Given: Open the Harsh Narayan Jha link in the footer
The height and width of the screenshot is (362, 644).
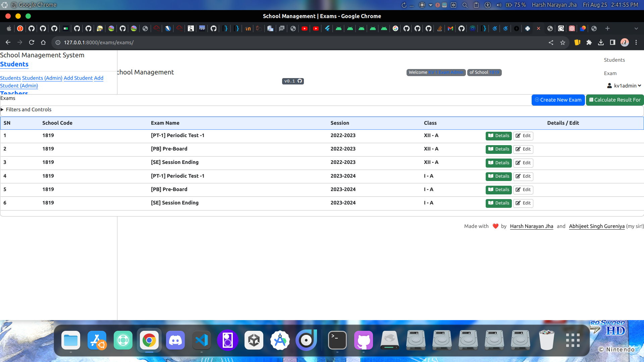Looking at the screenshot, I should pos(531,226).
